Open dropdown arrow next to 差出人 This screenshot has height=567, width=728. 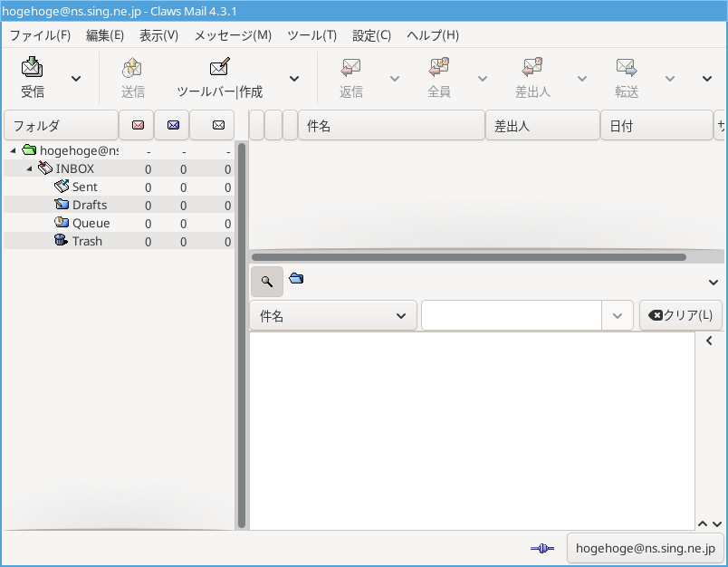581,79
